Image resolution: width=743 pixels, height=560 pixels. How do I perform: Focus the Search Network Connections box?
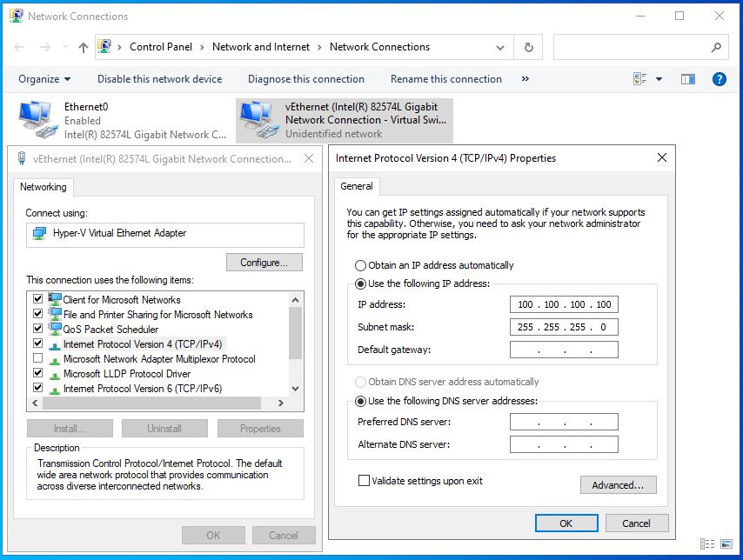pyautogui.click(x=640, y=47)
